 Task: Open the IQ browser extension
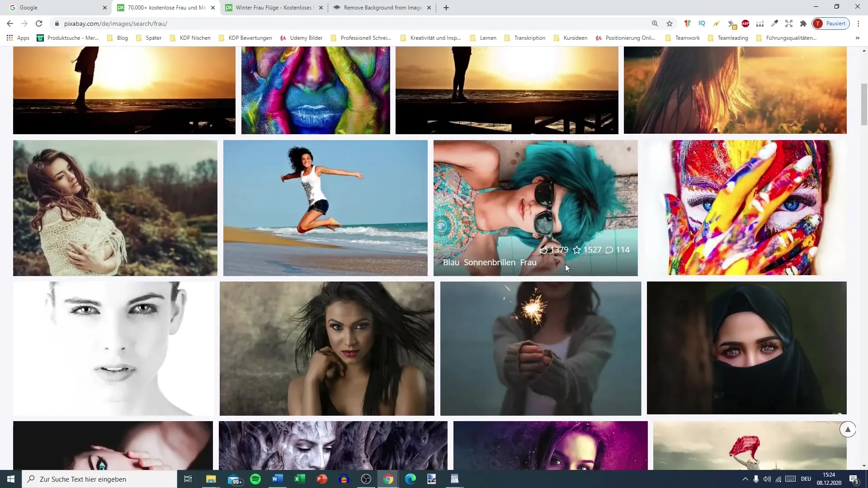point(702,23)
